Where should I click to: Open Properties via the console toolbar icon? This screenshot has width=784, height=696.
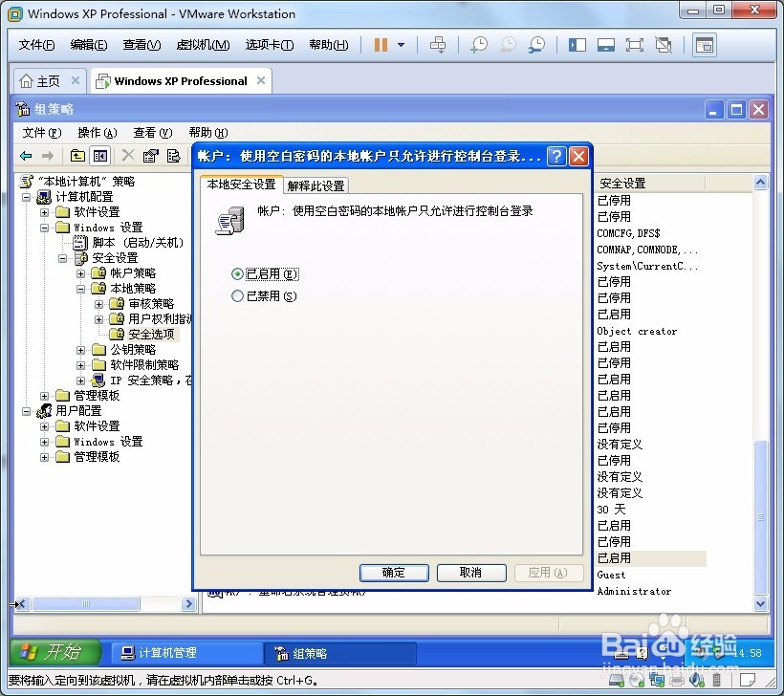click(151, 155)
